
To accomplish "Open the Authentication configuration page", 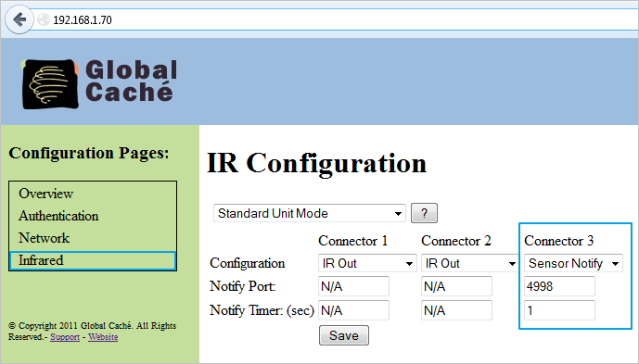I will point(58,216).
